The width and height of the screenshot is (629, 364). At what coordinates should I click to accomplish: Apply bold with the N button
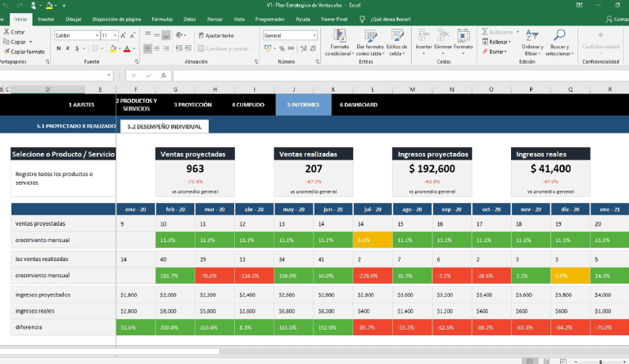click(59, 48)
